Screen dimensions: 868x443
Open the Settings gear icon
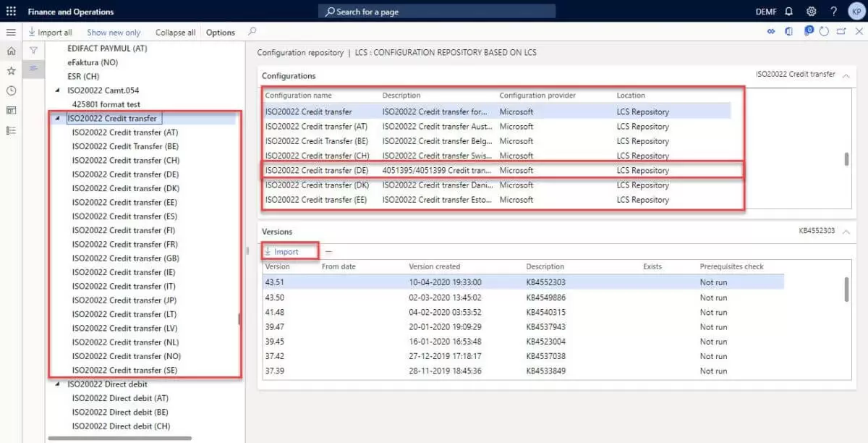811,12
